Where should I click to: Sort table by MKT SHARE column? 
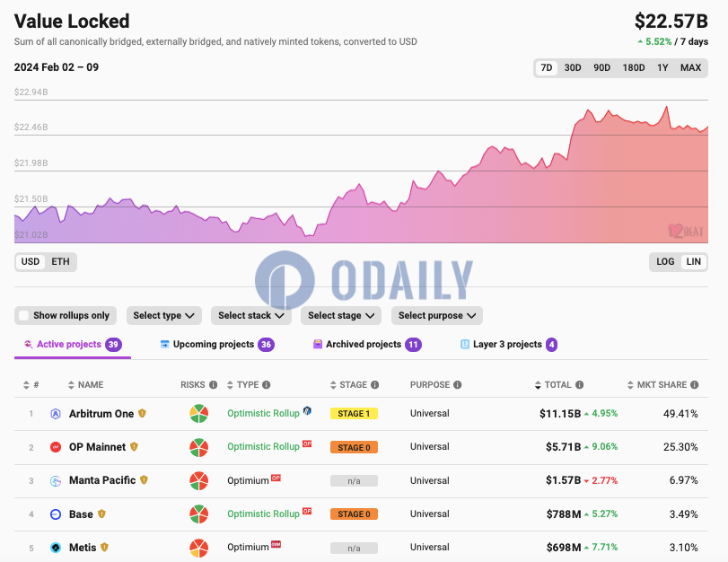pos(657,384)
